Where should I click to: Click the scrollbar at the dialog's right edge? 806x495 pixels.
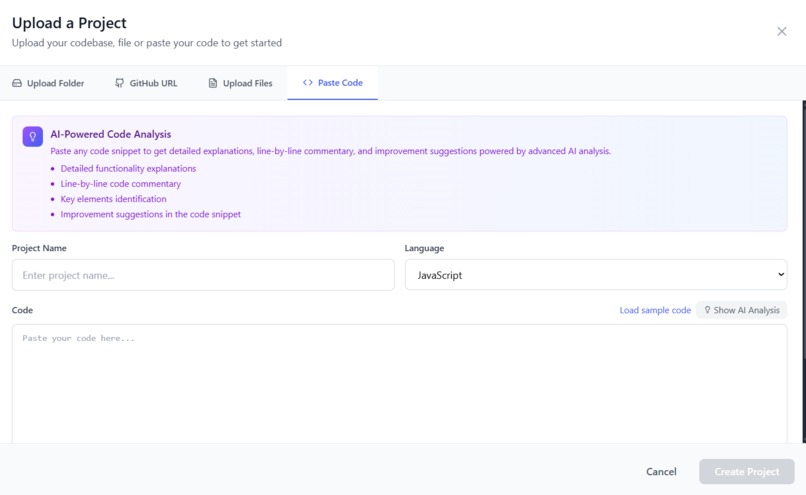pyautogui.click(x=803, y=271)
